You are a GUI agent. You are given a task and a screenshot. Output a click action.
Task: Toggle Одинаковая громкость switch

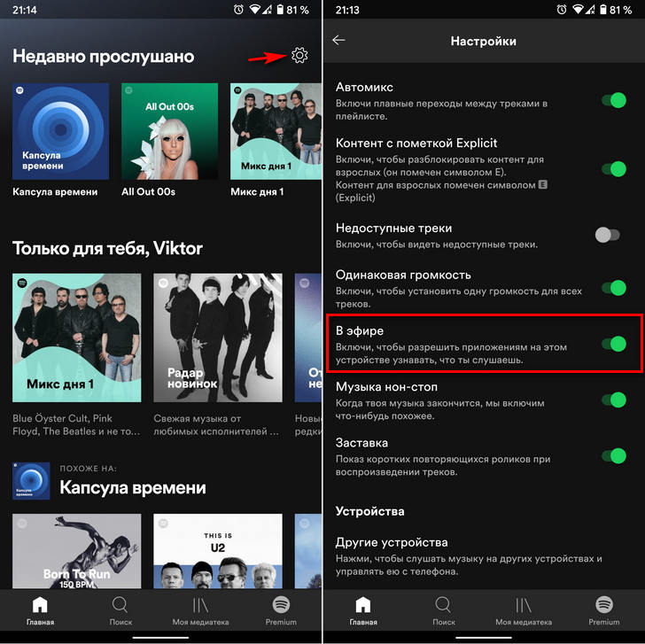tap(614, 288)
